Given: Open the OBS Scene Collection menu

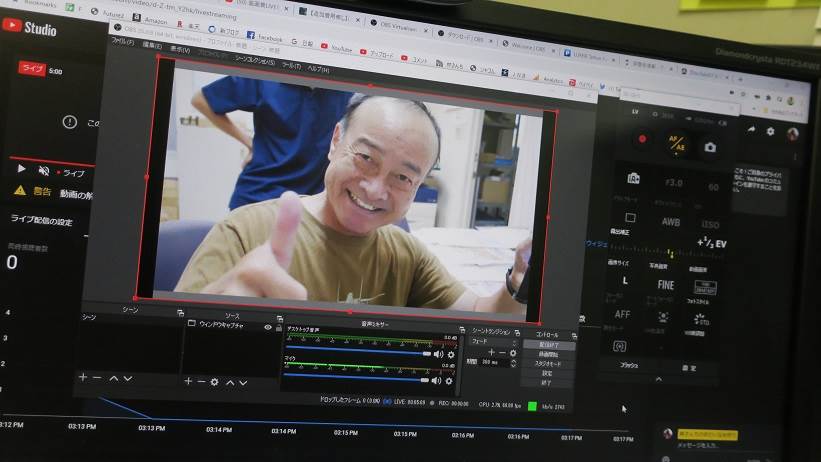Looking at the screenshot, I should pos(254,60).
